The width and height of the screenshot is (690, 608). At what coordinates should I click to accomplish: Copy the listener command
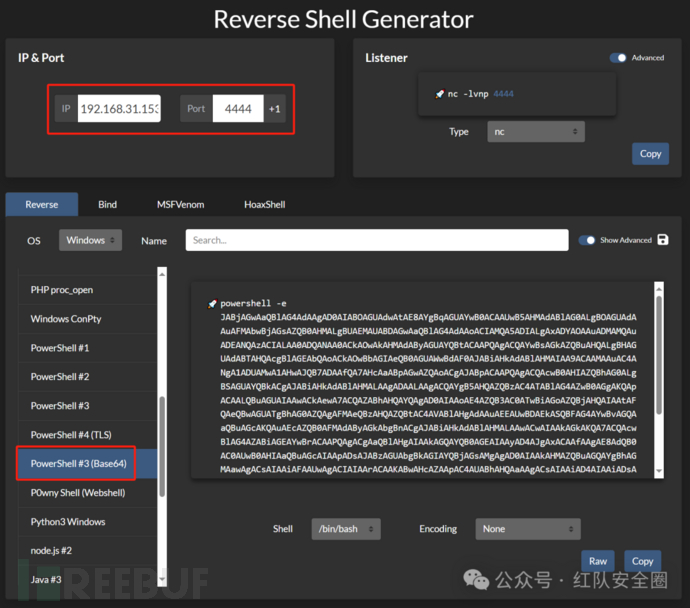650,154
